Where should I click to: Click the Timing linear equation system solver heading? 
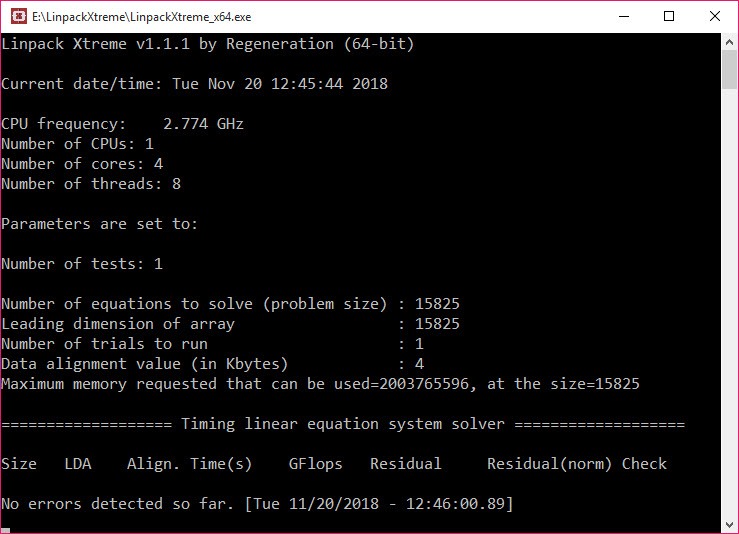click(x=343, y=424)
